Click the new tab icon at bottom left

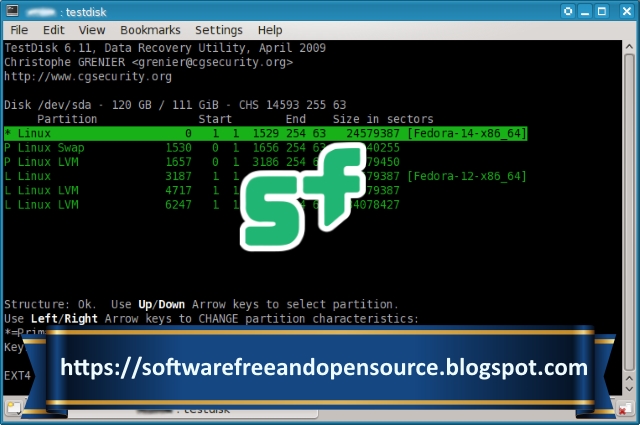[x=13, y=407]
